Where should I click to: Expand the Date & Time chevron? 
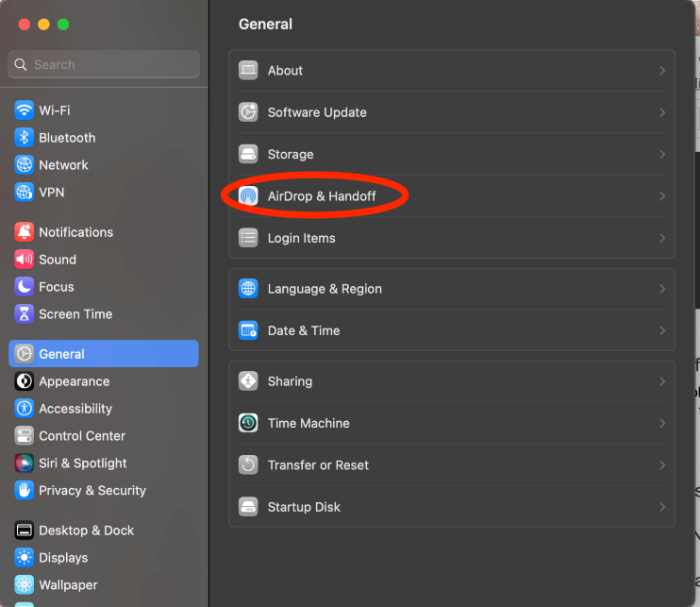662,330
